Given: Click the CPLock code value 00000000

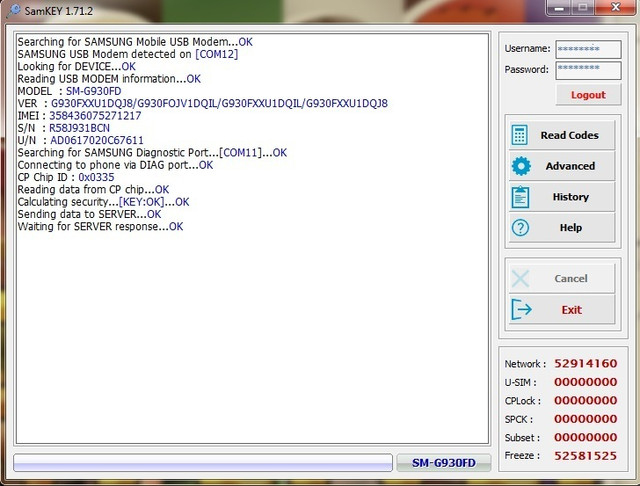Looking at the screenshot, I should (585, 401).
